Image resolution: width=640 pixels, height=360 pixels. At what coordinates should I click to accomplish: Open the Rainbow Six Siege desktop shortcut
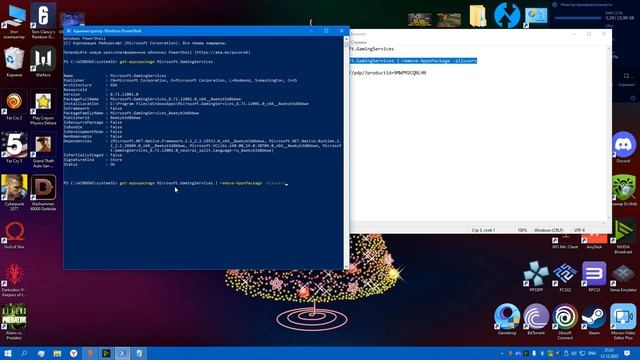pyautogui.click(x=43, y=20)
